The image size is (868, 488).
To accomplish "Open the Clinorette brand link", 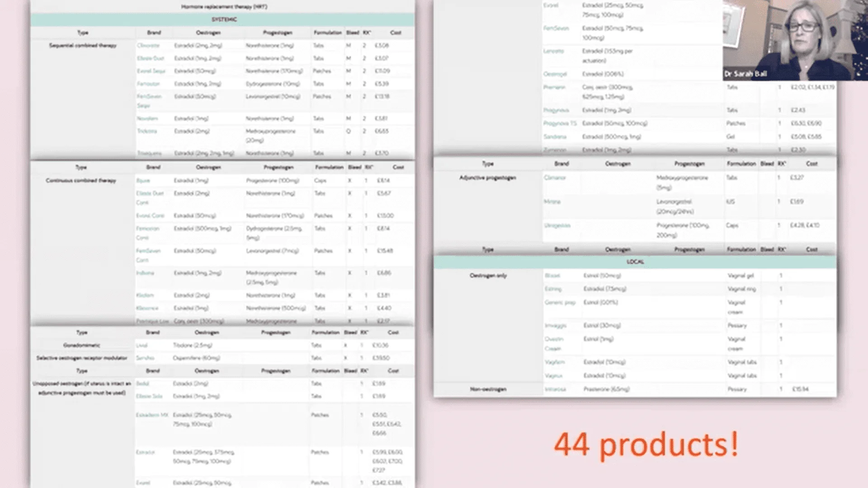I will [148, 46].
